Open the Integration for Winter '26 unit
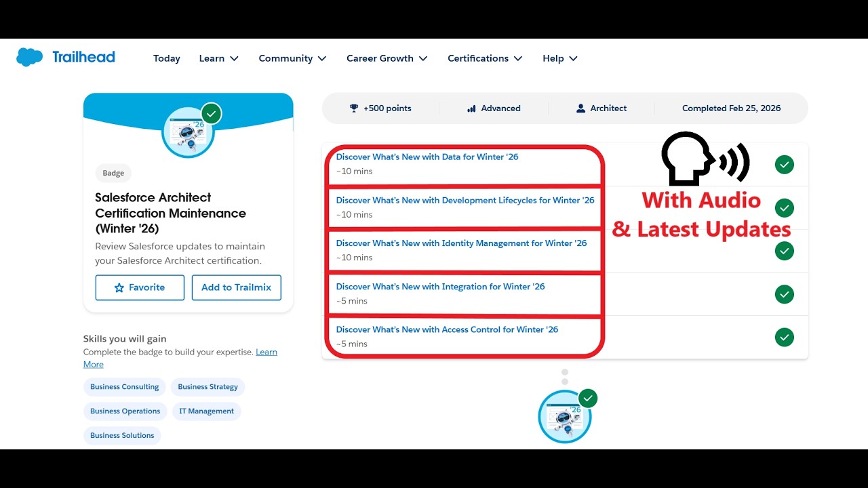 pos(441,286)
